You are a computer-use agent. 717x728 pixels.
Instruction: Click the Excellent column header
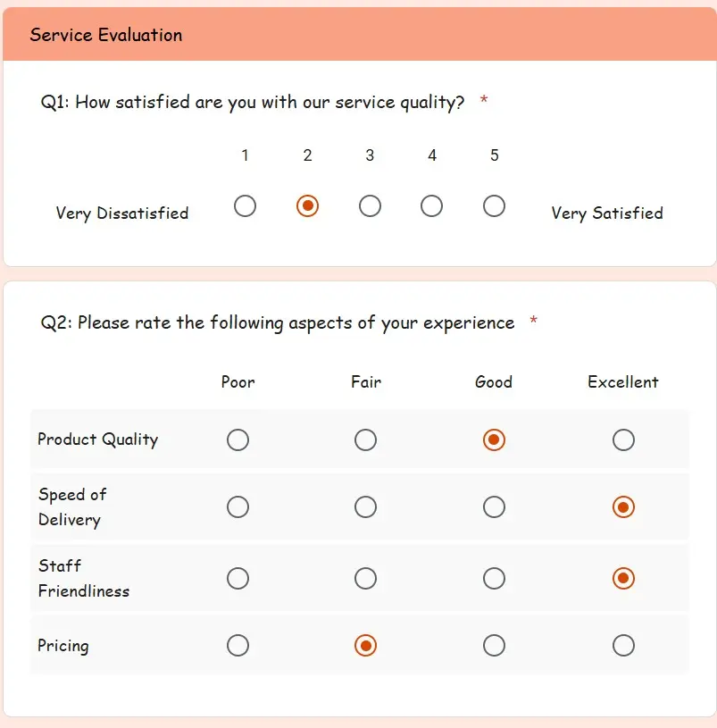pyautogui.click(x=622, y=381)
